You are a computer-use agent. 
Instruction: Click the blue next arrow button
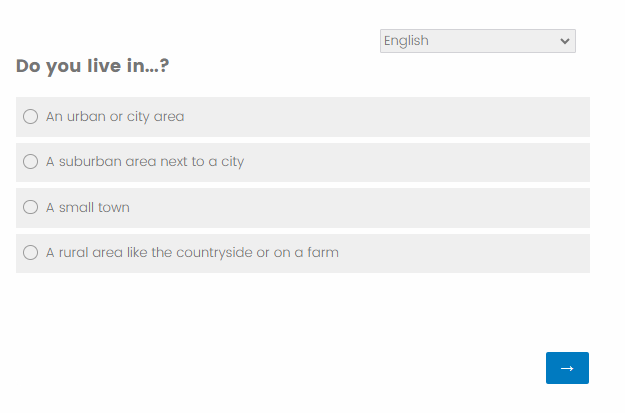(567, 368)
